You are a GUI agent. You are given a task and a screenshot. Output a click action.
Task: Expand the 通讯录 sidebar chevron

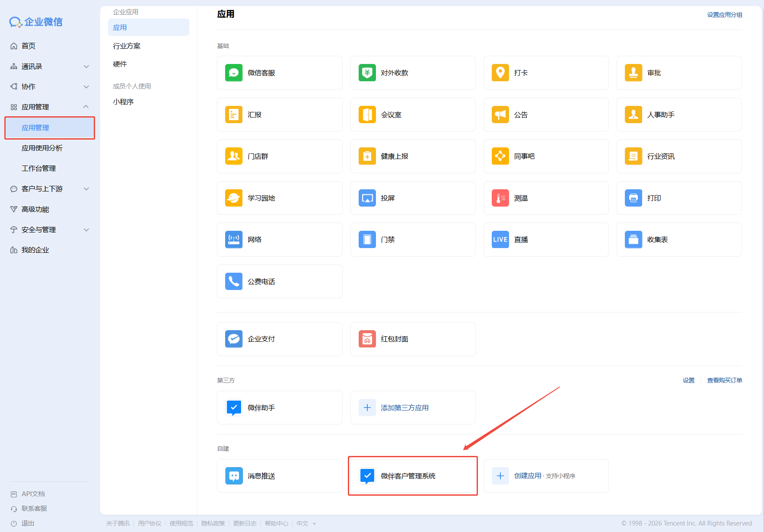tap(86, 67)
